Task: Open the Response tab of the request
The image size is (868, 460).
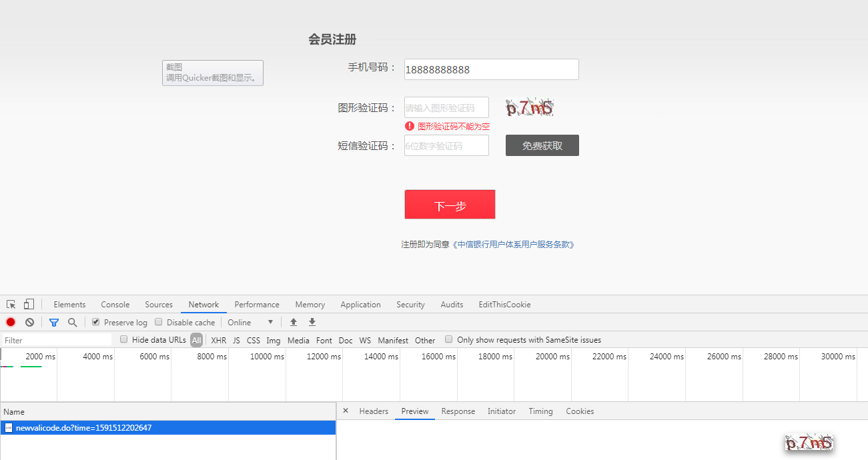Action: [458, 411]
